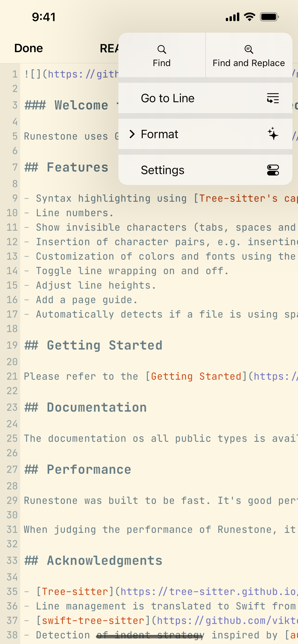Choose the Find menu label
Image resolution: width=298 pixels, height=644 pixels.
[162, 63]
